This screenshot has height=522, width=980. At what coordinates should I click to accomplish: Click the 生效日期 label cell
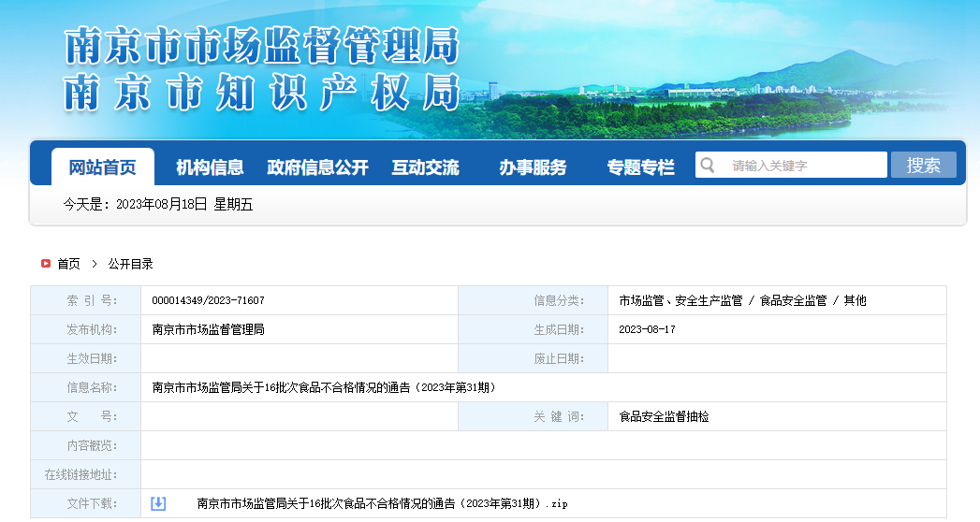[85, 358]
